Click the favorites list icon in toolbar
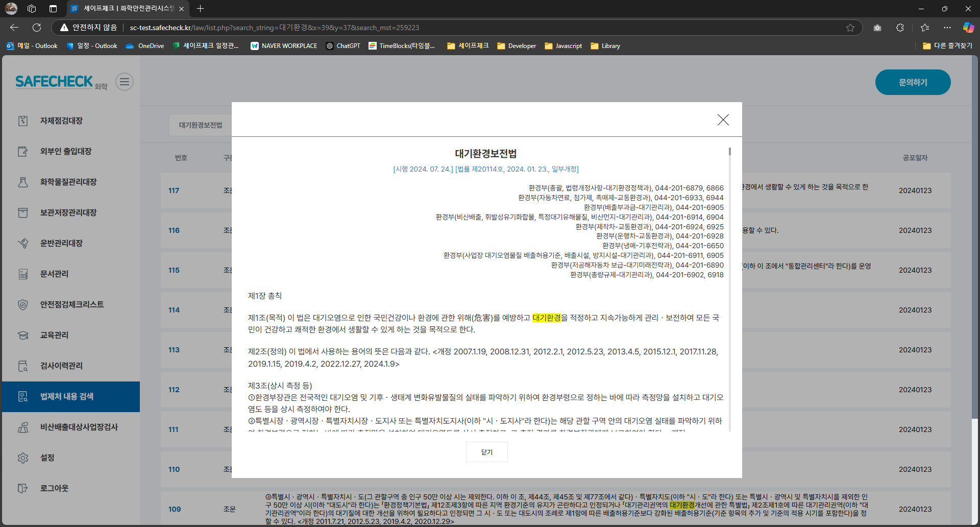The image size is (980, 527). tap(925, 28)
